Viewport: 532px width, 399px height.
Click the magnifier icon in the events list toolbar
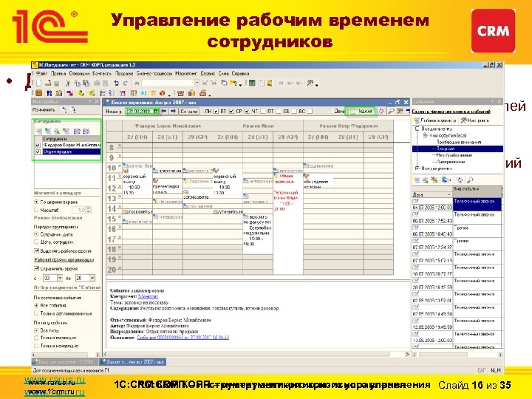pos(470,180)
